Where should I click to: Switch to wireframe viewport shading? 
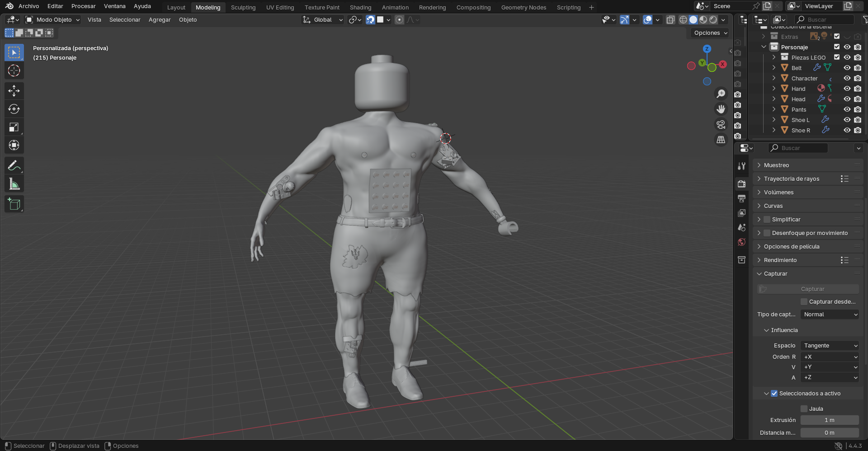click(x=683, y=20)
